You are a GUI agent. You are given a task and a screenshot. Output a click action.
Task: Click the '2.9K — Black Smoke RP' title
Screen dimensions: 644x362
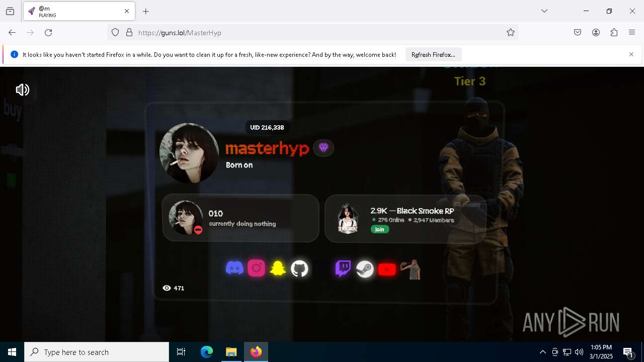pos(412,211)
